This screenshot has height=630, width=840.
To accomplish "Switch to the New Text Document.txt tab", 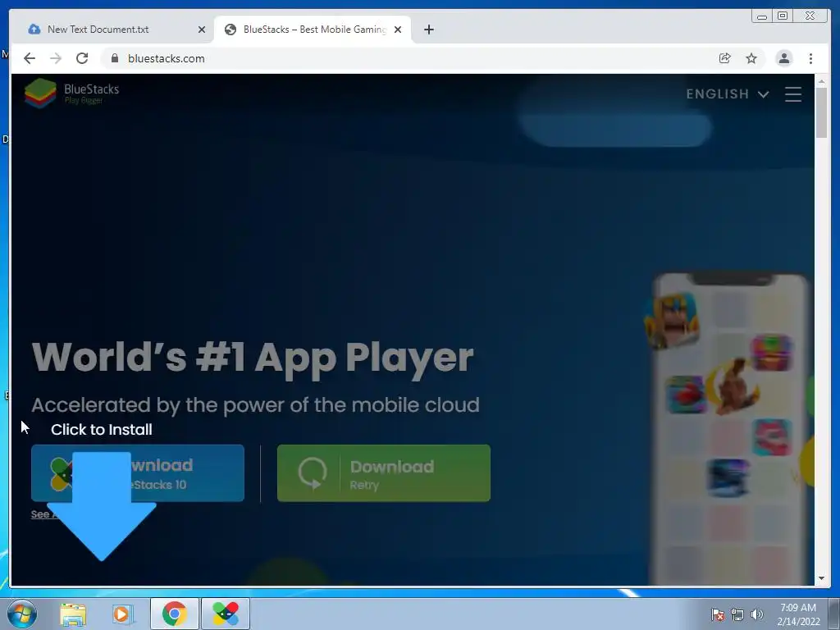I will pos(112,30).
